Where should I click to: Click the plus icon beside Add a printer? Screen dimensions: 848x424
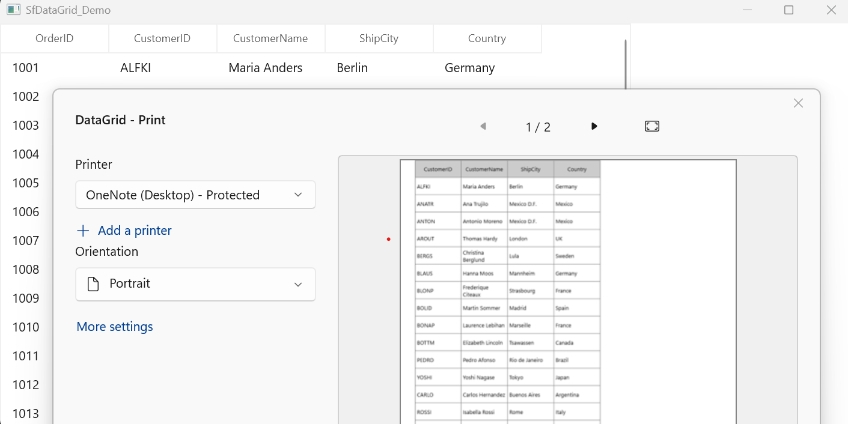point(83,231)
